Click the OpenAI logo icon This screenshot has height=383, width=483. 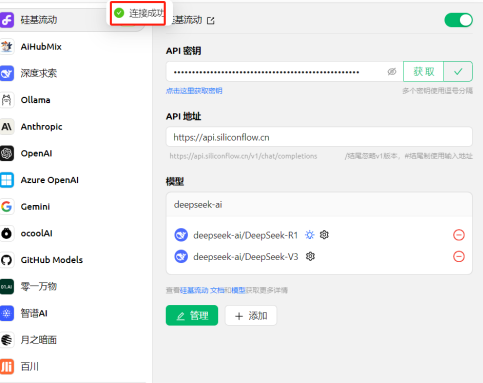point(7,153)
